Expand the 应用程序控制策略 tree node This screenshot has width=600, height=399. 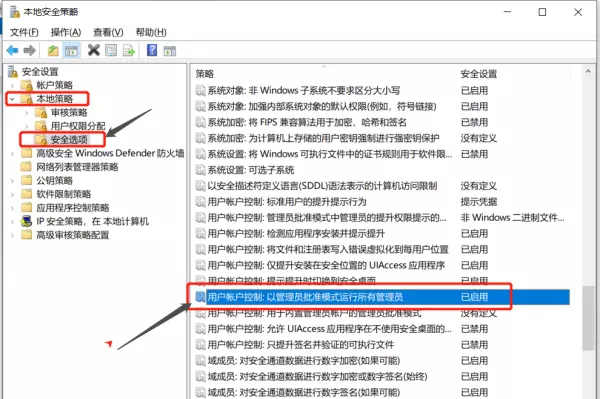[12, 208]
